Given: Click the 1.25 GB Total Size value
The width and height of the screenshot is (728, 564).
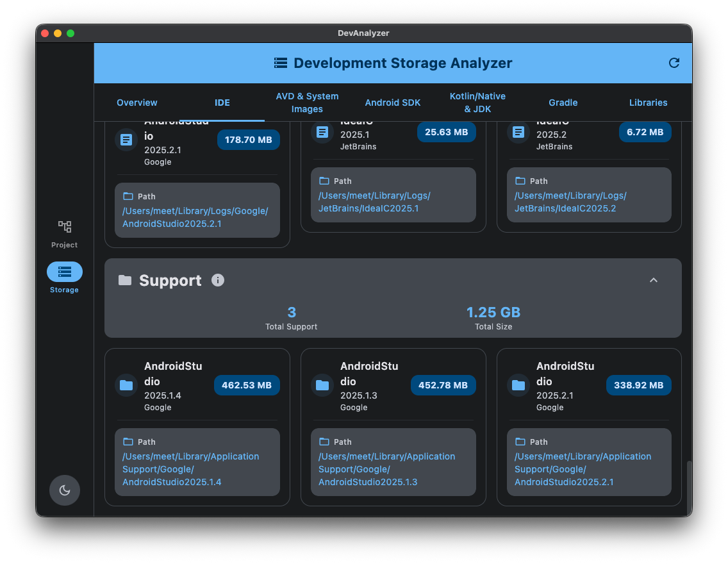Looking at the screenshot, I should pos(493,312).
